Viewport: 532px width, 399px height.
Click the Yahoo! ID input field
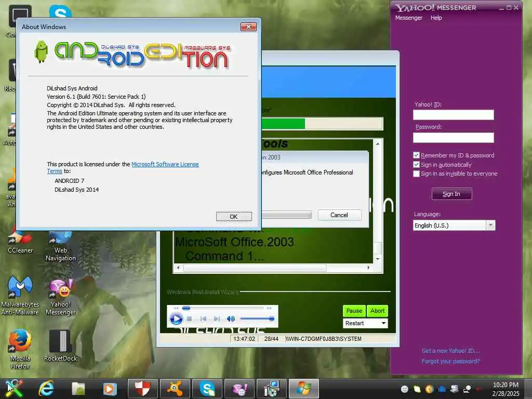453,115
